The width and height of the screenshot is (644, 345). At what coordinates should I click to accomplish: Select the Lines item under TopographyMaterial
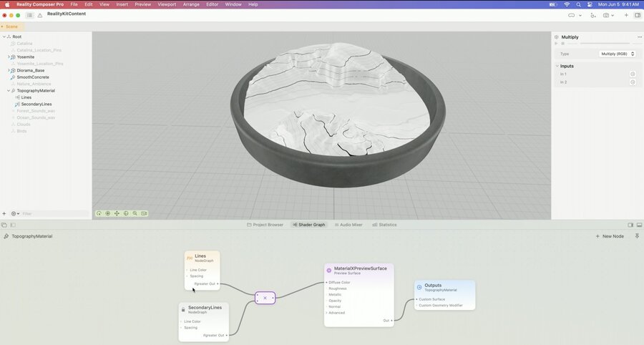pyautogui.click(x=26, y=97)
